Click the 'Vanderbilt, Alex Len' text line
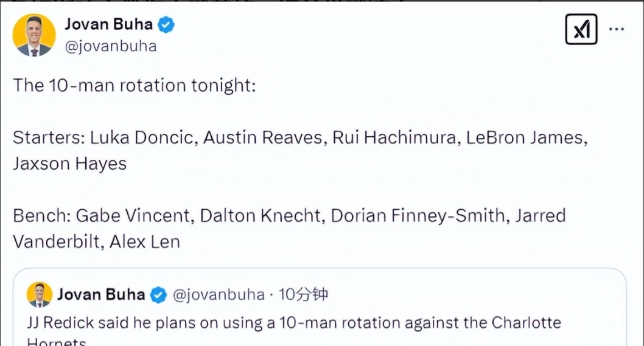 pos(96,241)
